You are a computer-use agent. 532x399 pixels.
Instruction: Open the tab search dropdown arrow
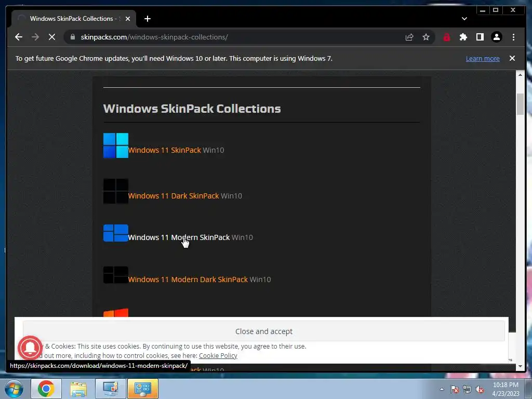tap(464, 19)
